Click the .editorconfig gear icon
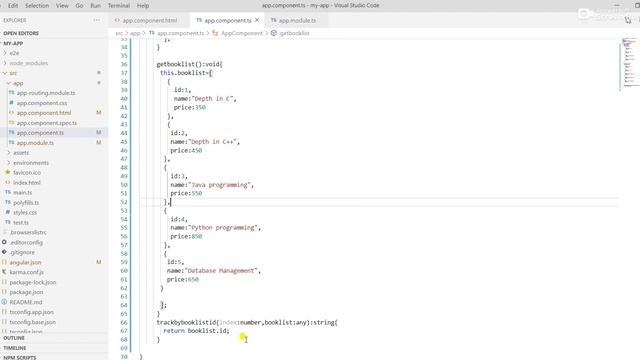The height and width of the screenshot is (360, 640). tap(4, 242)
